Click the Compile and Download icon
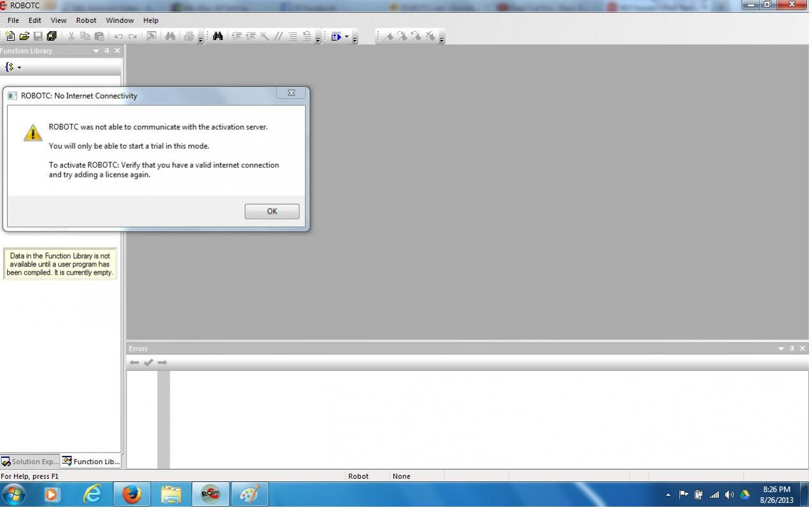This screenshot has height=508, width=812. pos(337,36)
